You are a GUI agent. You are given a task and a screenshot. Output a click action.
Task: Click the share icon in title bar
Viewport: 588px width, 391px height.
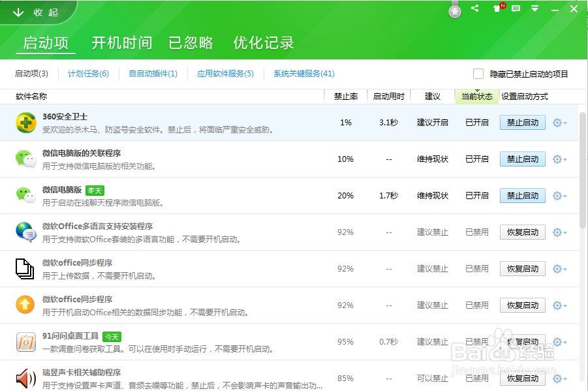[475, 8]
